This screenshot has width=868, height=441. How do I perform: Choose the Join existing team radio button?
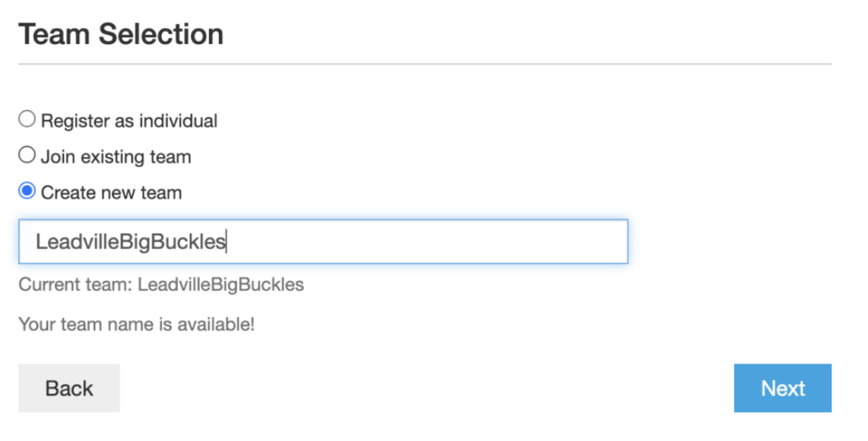click(27, 156)
